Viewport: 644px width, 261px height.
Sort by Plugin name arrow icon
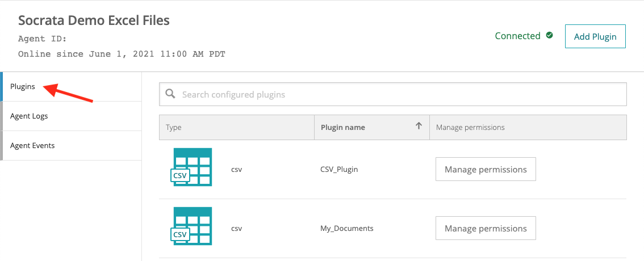tap(419, 127)
